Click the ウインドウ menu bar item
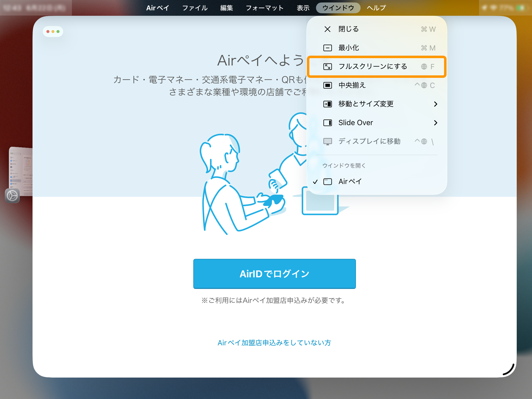This screenshot has width=532, height=399. point(338,8)
